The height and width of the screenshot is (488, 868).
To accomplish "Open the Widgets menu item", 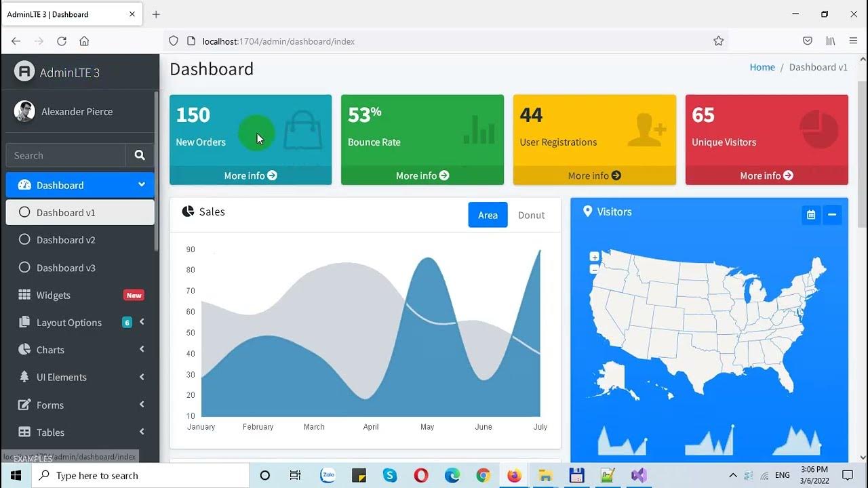I will point(80,295).
